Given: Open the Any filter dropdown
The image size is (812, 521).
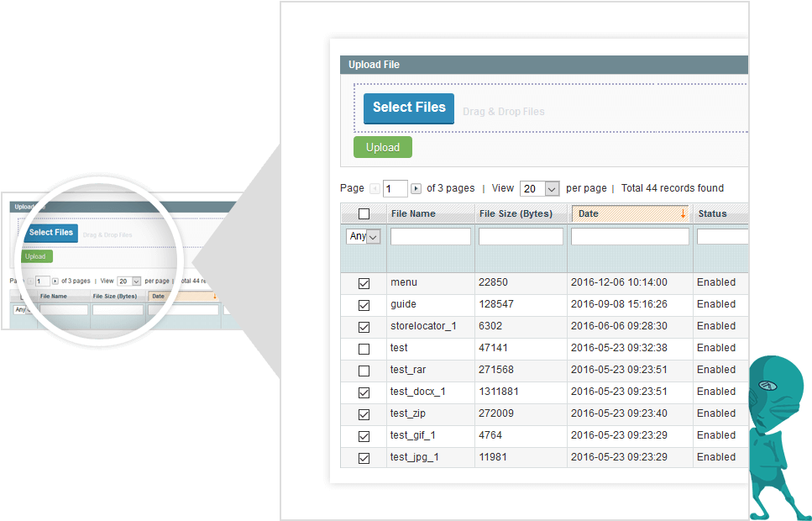Looking at the screenshot, I should tap(363, 236).
